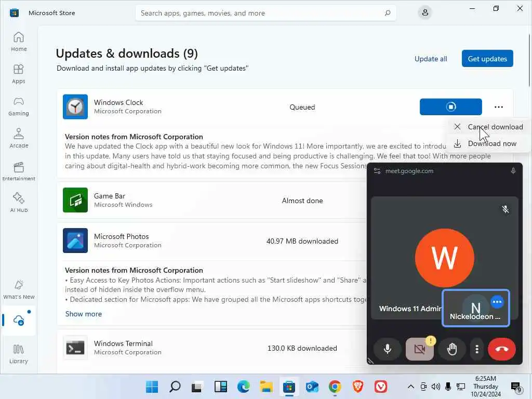The width and height of the screenshot is (532, 399).
Task: Open the Arcade section
Action: click(19, 138)
